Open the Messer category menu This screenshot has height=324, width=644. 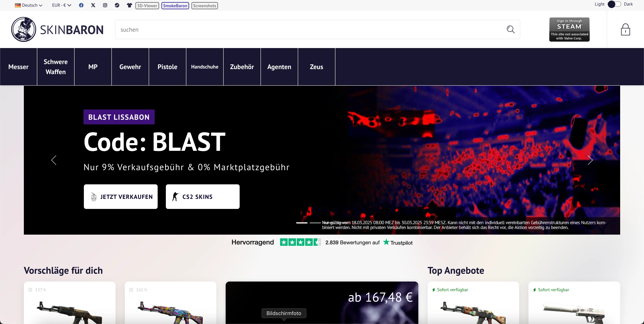[x=18, y=67]
